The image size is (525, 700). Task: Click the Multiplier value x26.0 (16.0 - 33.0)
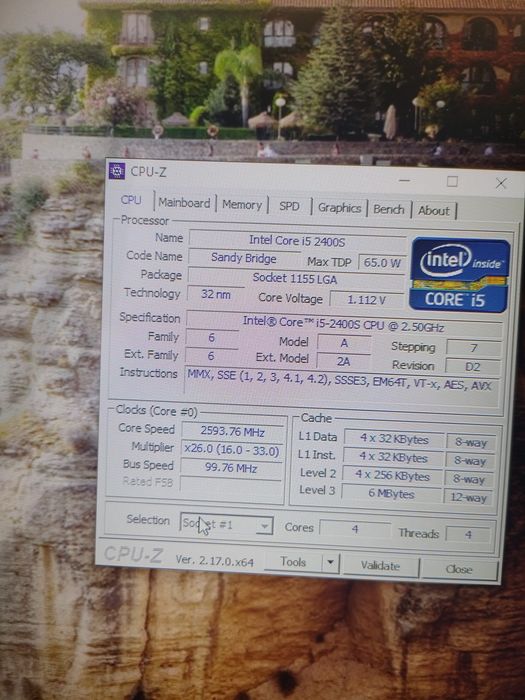coord(232,450)
